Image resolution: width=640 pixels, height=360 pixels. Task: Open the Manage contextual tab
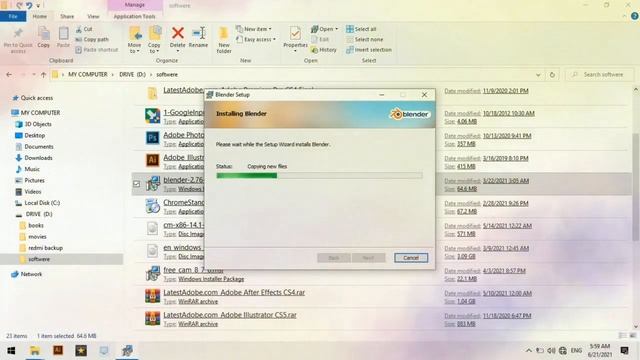(135, 5)
